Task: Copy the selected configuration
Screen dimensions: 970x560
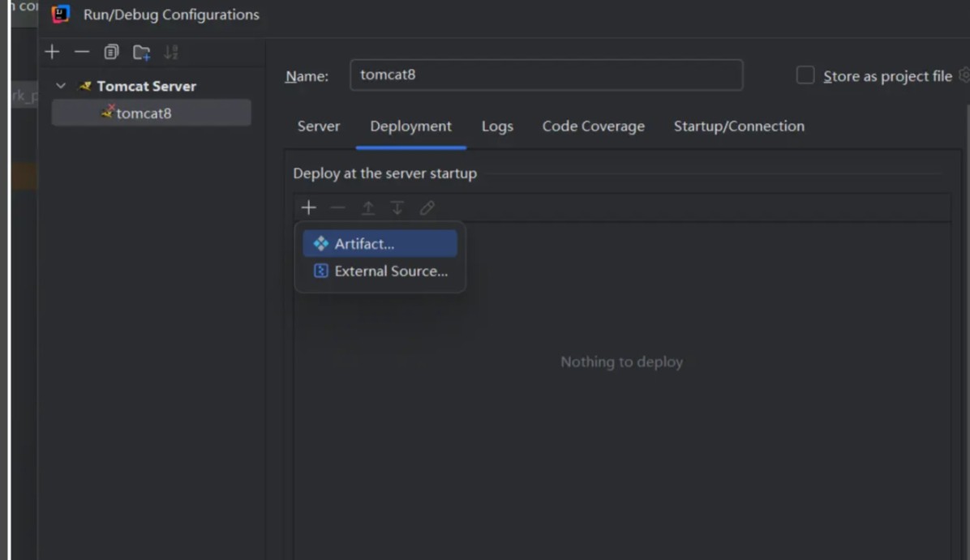Action: pos(111,52)
